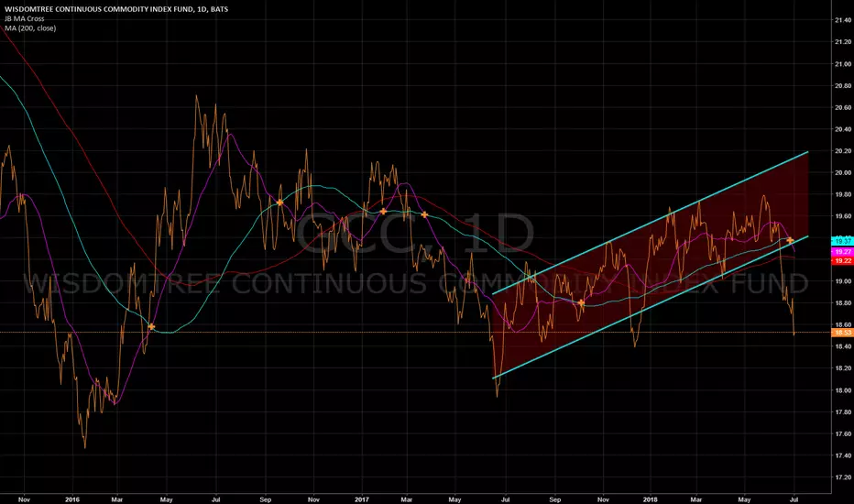Select the upper cyan channel trendline
The width and height of the screenshot is (854, 504).
(x=651, y=223)
